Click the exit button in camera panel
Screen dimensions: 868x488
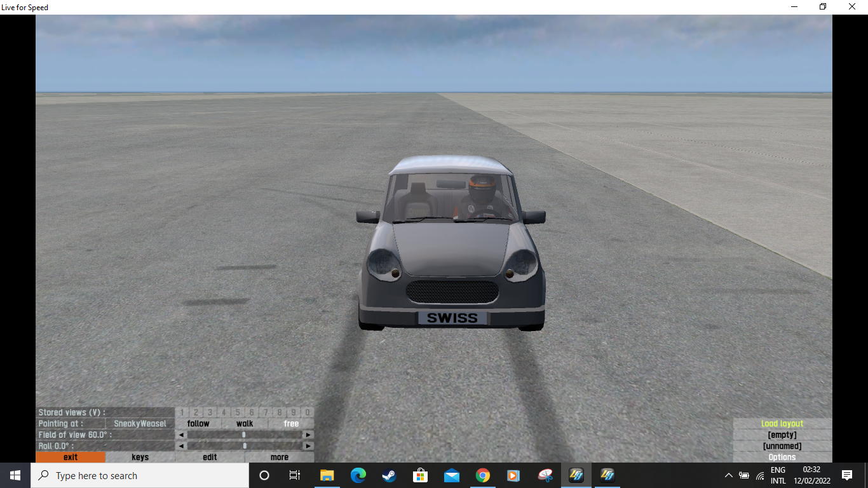coord(71,457)
